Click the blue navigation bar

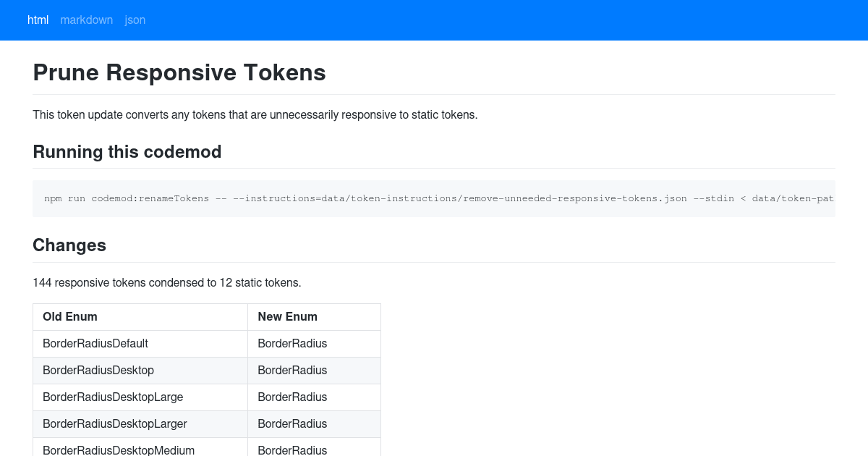tap(434, 20)
